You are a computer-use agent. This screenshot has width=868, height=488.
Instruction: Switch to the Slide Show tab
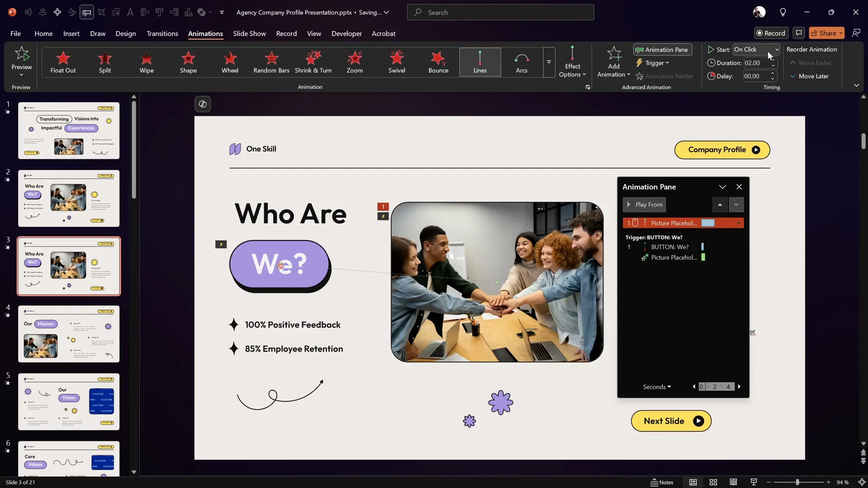click(249, 33)
